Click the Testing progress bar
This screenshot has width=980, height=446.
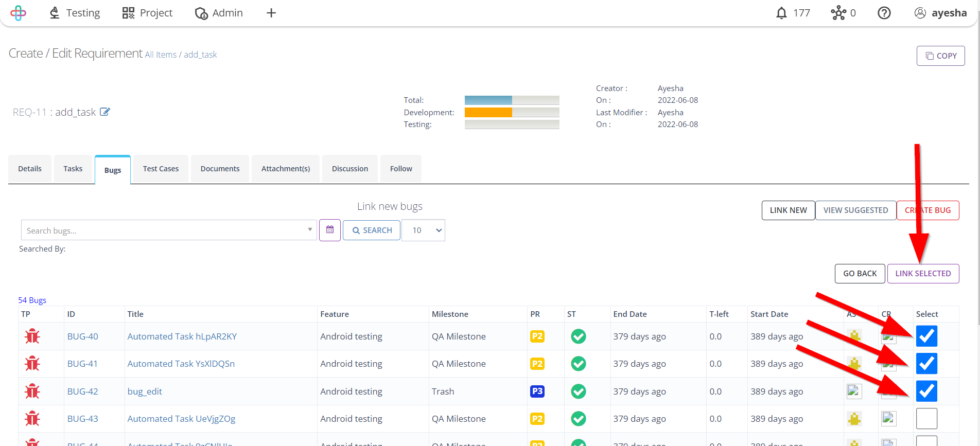click(512, 124)
